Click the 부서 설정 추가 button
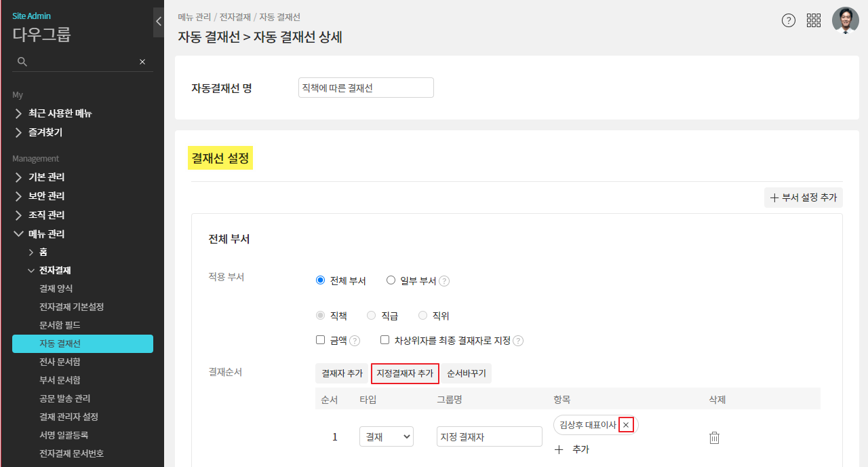This screenshot has width=868, height=467. [x=804, y=198]
